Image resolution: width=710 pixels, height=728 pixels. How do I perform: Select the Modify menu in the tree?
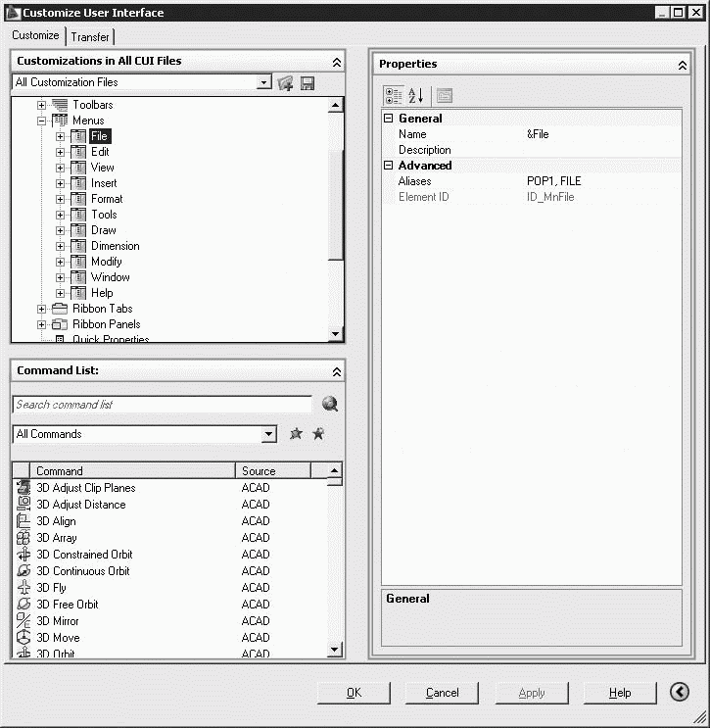107,262
